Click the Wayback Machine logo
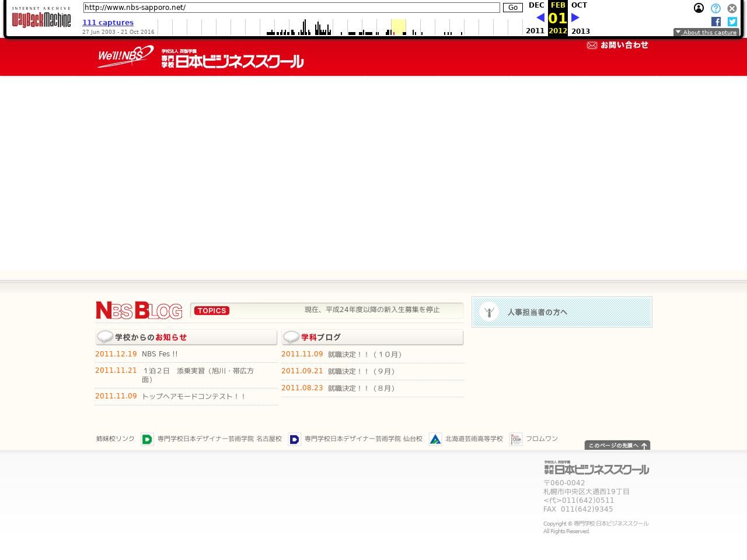Screen dimensions: 747x560 (41, 19)
